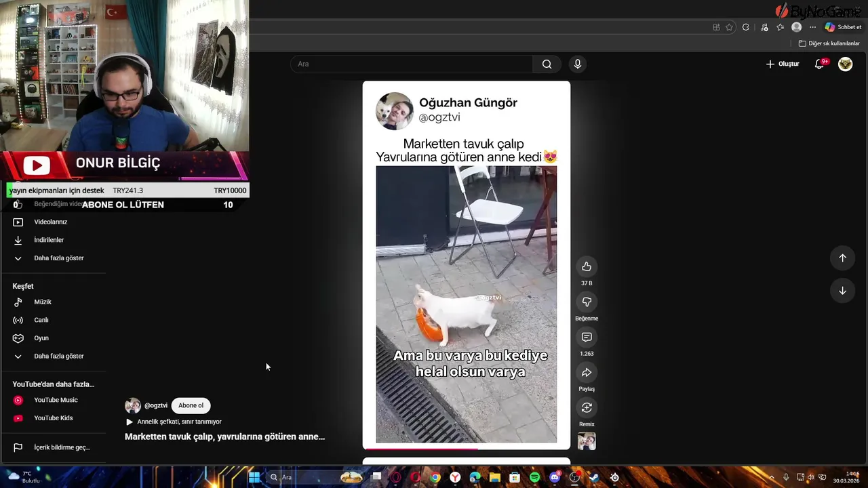
Task: Open the browser extensions puzzle icon
Action: [x=746, y=27]
